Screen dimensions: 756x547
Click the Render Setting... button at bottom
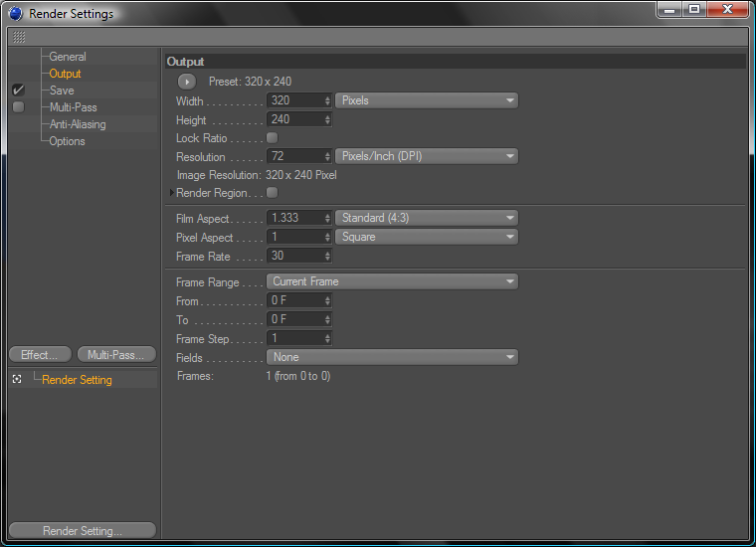[82, 531]
